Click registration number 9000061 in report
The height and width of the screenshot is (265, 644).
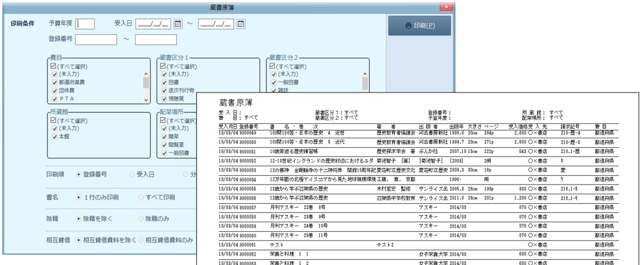247,245
